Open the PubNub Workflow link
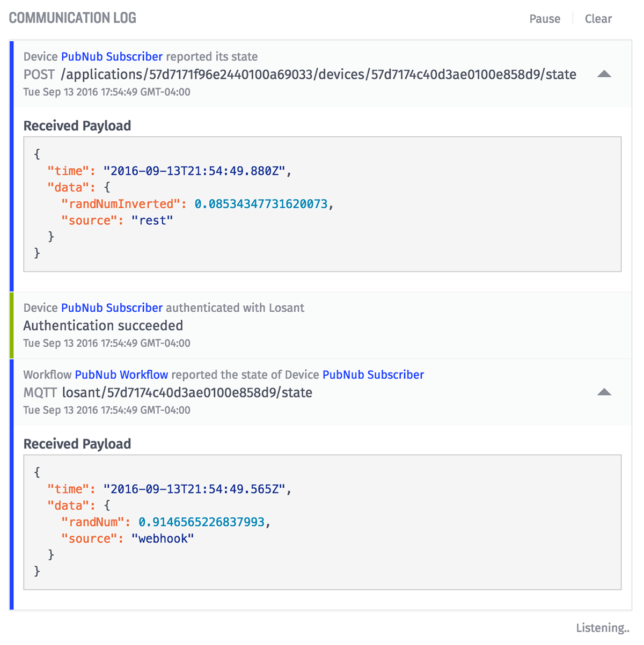The image size is (644, 645). click(121, 375)
